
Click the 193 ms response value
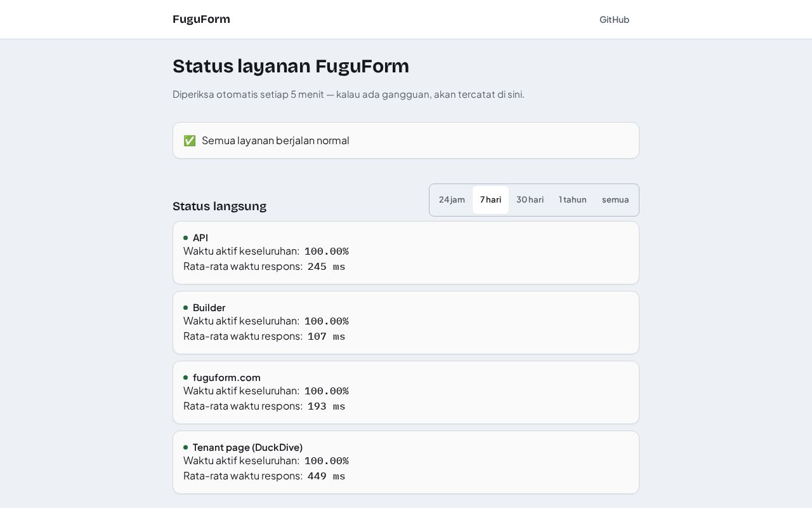pos(326,406)
